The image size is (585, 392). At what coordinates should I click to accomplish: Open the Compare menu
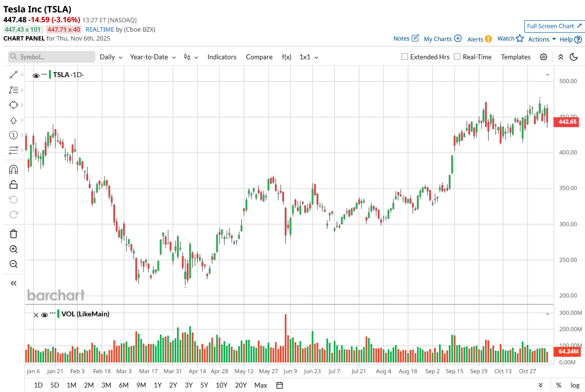click(x=259, y=57)
